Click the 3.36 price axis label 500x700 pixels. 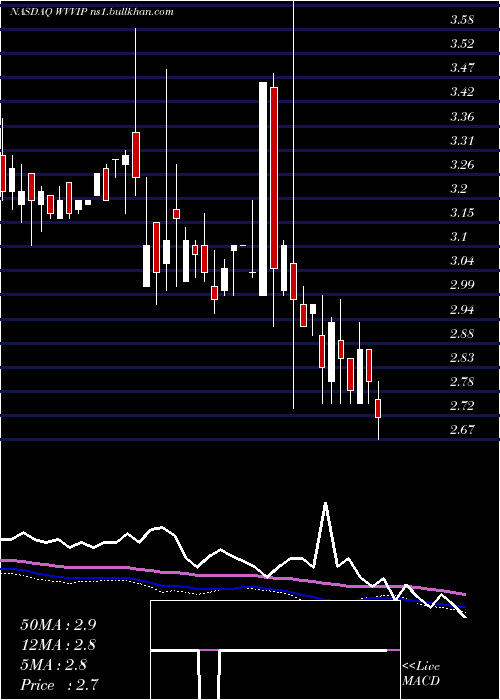[461, 117]
